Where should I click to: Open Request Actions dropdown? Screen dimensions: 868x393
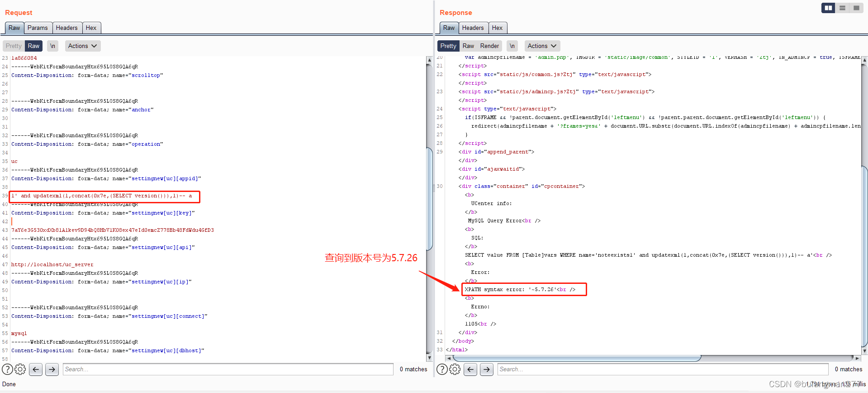(82, 46)
